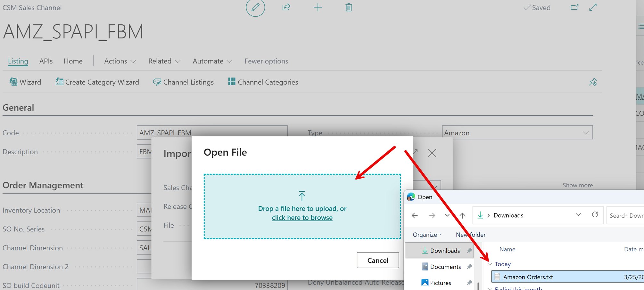Expand the address bar path dropdown
The image size is (644, 290).
578,215
